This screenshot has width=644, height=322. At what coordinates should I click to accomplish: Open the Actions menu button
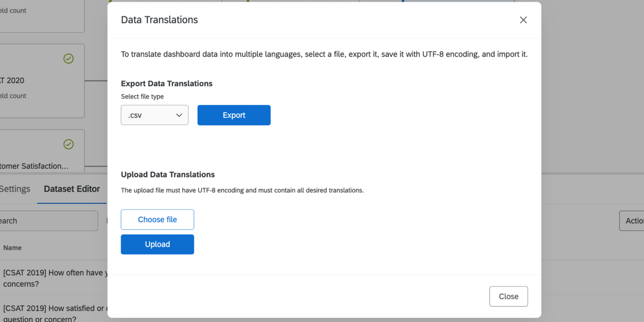pos(633,221)
